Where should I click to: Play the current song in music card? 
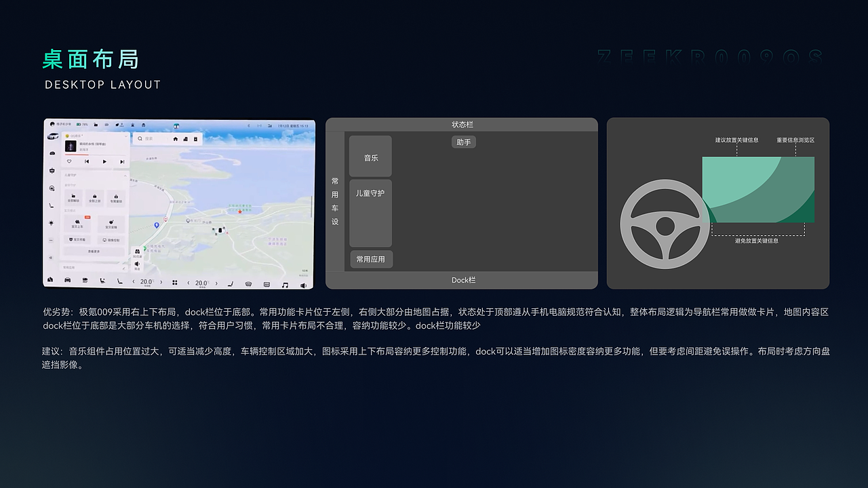tap(104, 161)
